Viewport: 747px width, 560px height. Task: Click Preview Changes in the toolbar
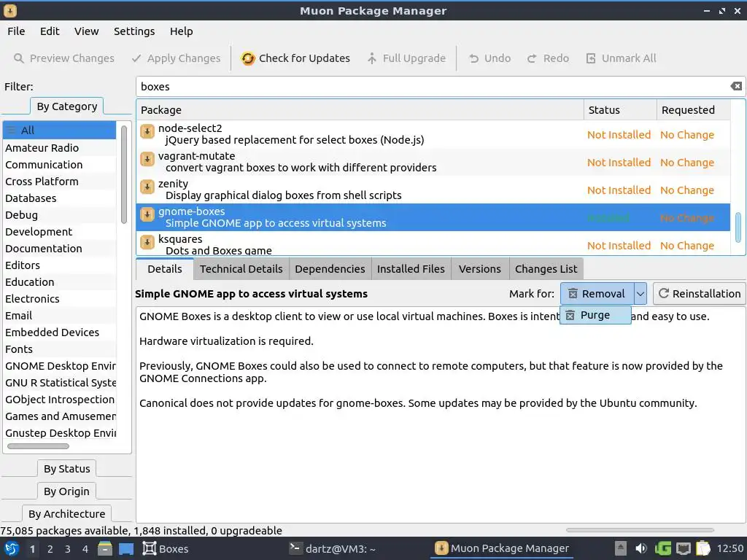tap(64, 58)
